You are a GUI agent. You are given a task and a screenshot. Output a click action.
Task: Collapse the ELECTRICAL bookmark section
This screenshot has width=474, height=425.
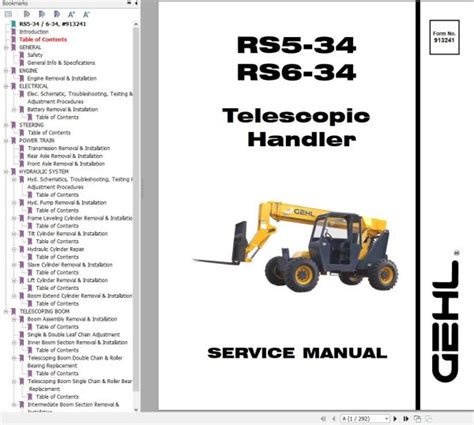tap(6, 86)
